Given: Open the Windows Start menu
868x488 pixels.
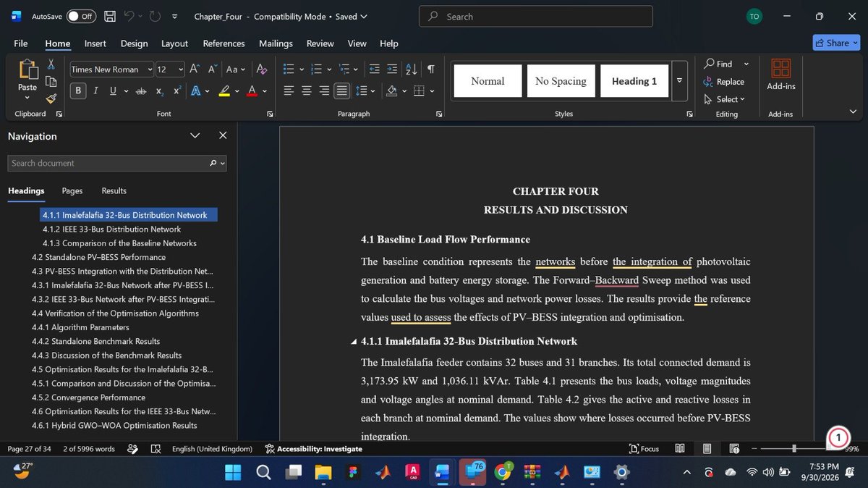Looking at the screenshot, I should [x=234, y=473].
